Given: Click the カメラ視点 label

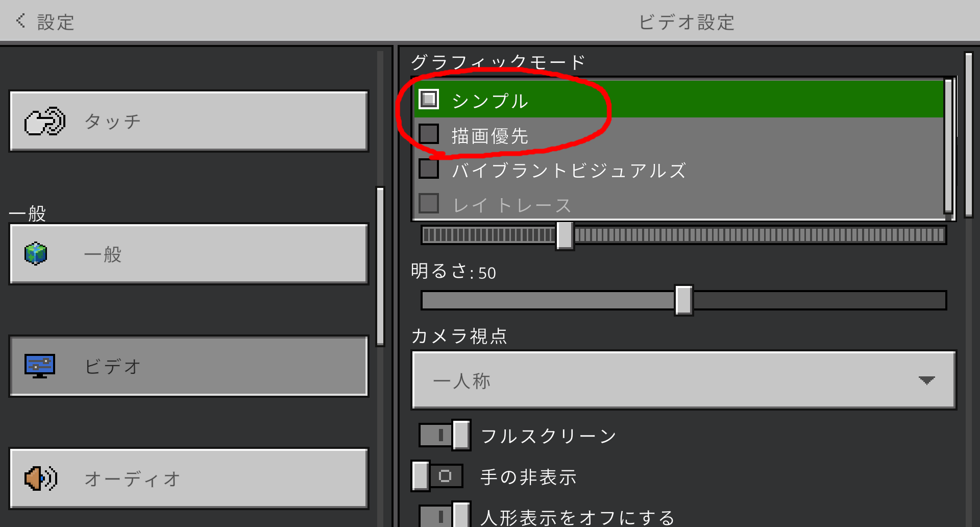Looking at the screenshot, I should tap(459, 336).
